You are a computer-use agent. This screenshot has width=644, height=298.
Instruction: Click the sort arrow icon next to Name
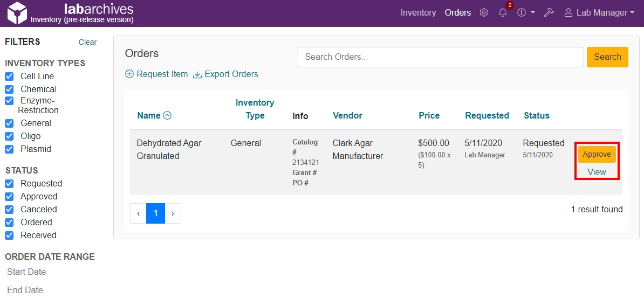(167, 115)
